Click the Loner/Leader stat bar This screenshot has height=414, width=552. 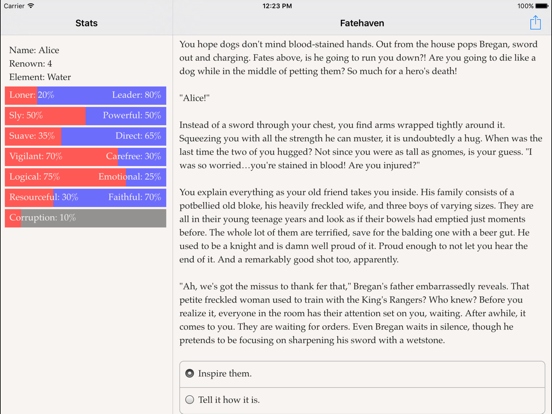coord(86,95)
